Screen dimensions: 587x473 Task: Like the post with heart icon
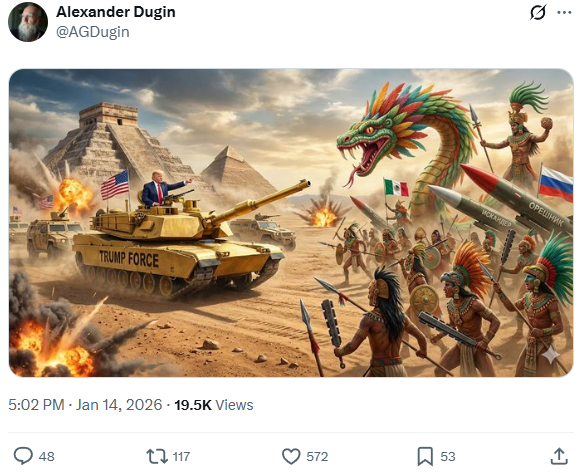click(291, 456)
